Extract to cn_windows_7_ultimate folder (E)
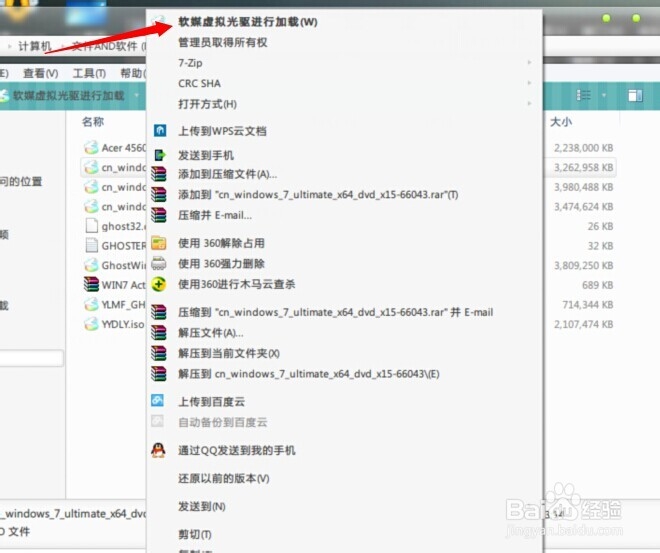The width and height of the screenshot is (660, 553). 309,374
